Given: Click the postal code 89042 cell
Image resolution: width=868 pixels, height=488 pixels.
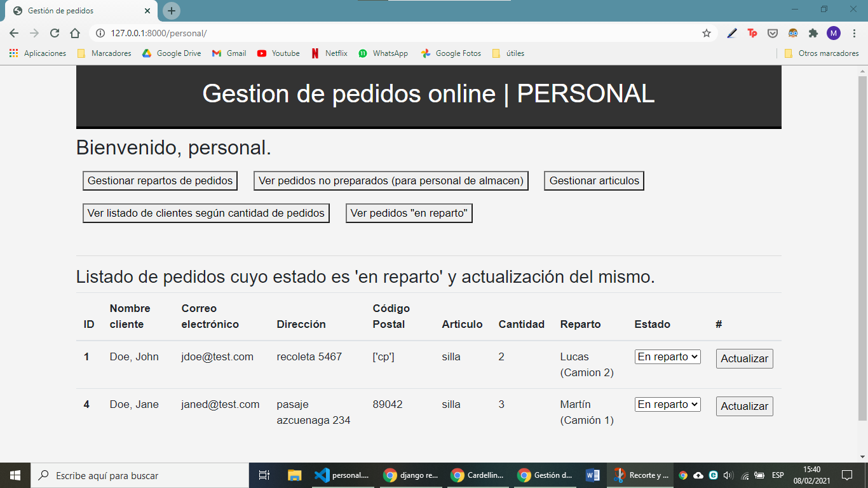Looking at the screenshot, I should click(x=388, y=405).
